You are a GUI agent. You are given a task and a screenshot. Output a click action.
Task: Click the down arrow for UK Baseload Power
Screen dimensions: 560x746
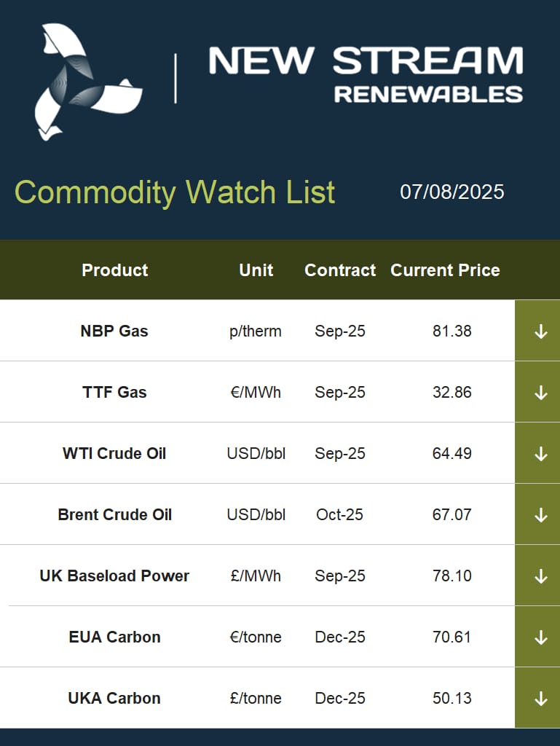coord(540,576)
